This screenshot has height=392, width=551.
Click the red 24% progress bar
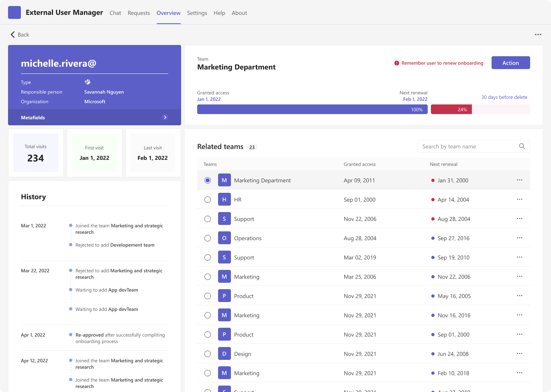(x=451, y=109)
